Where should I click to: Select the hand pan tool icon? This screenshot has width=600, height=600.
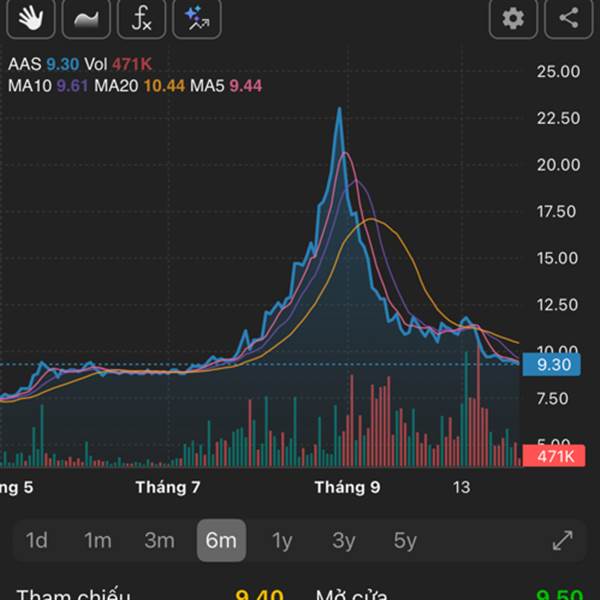pyautogui.click(x=31, y=18)
